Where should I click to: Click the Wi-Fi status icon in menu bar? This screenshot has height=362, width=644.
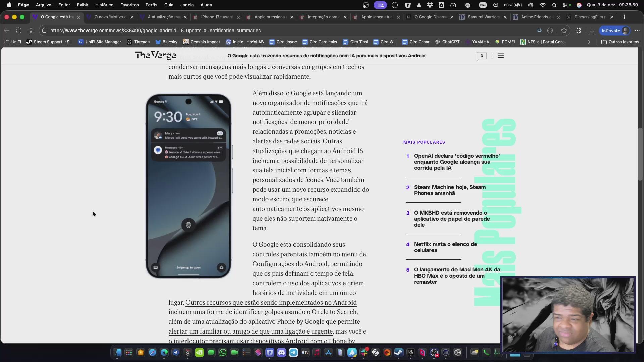click(543, 5)
